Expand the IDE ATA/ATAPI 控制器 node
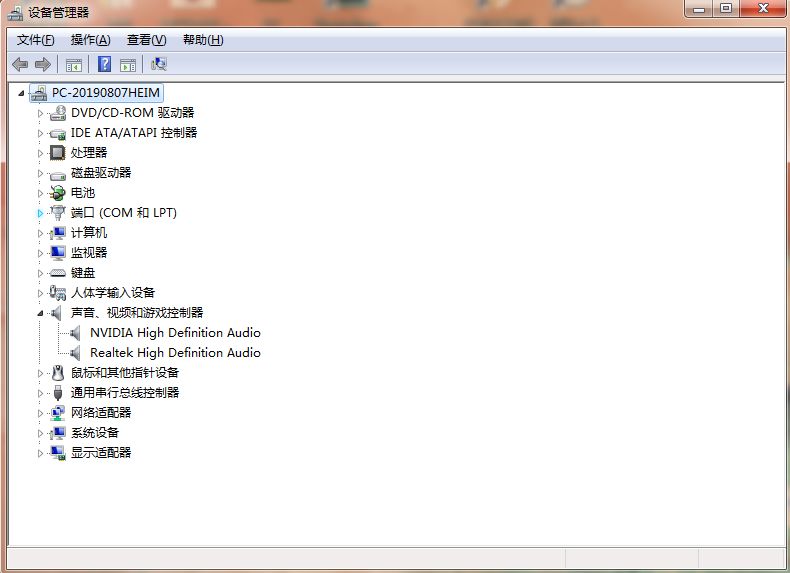 click(40, 134)
